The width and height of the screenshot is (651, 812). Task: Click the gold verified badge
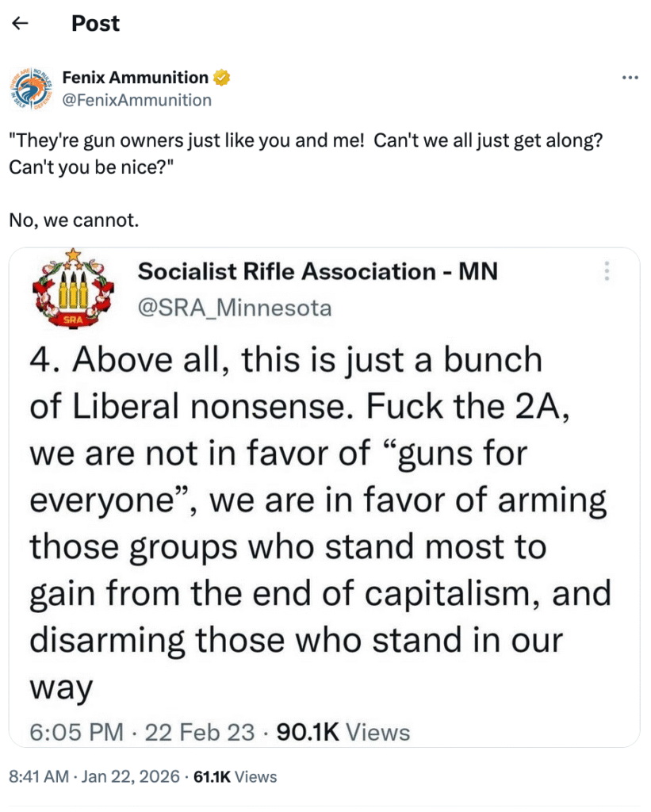[222, 78]
